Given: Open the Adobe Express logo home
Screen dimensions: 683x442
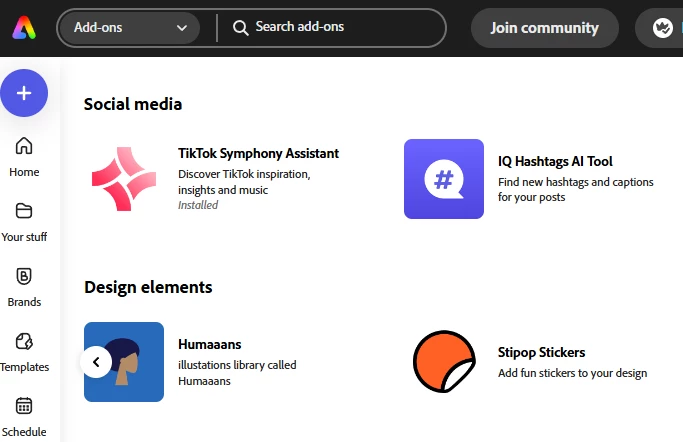Looking at the screenshot, I should 24,27.
